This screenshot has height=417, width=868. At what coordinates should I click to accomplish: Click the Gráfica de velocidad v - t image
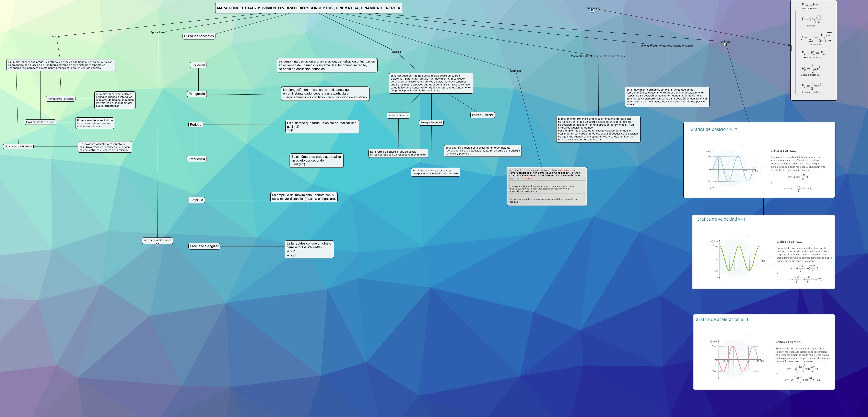(x=763, y=252)
